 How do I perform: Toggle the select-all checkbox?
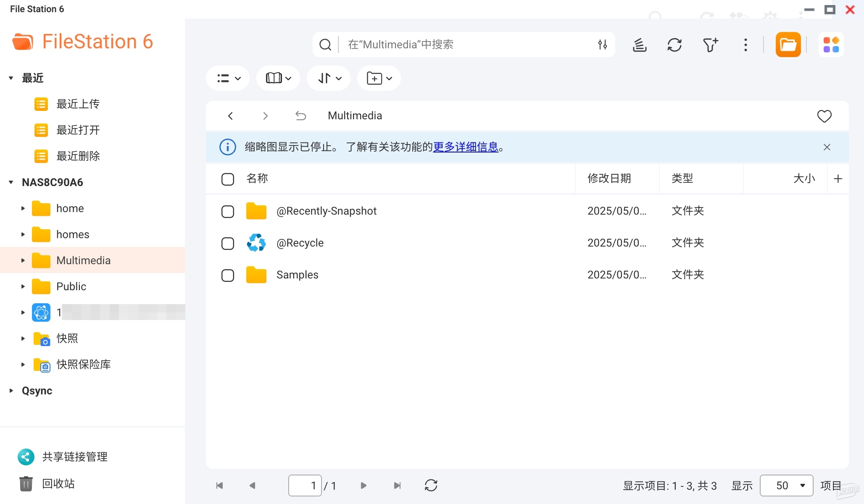point(228,179)
